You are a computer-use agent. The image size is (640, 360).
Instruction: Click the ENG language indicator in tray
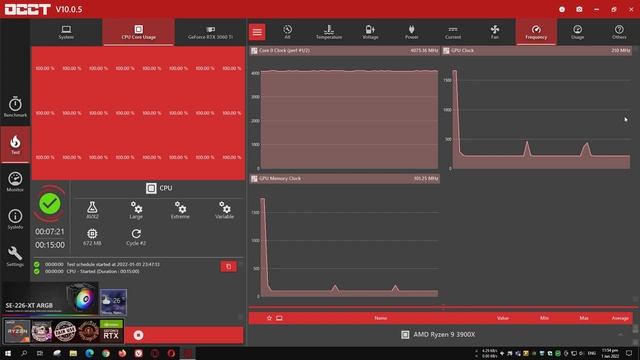tap(591, 353)
